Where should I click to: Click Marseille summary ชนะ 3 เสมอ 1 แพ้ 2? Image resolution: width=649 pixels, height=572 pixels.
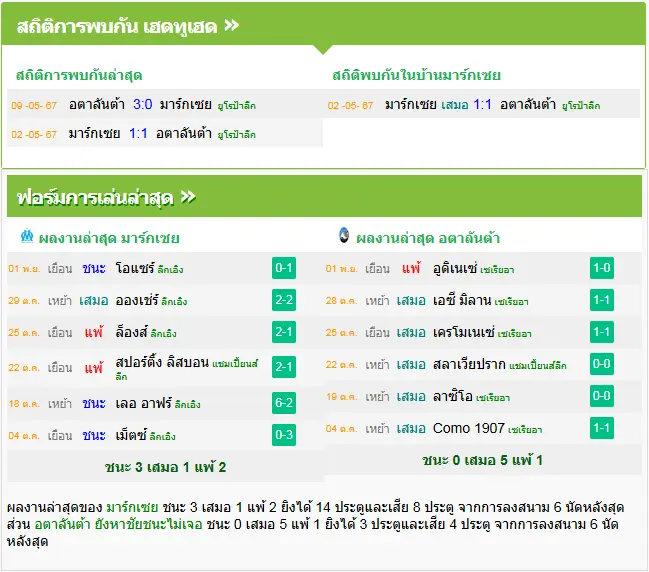[165, 467]
